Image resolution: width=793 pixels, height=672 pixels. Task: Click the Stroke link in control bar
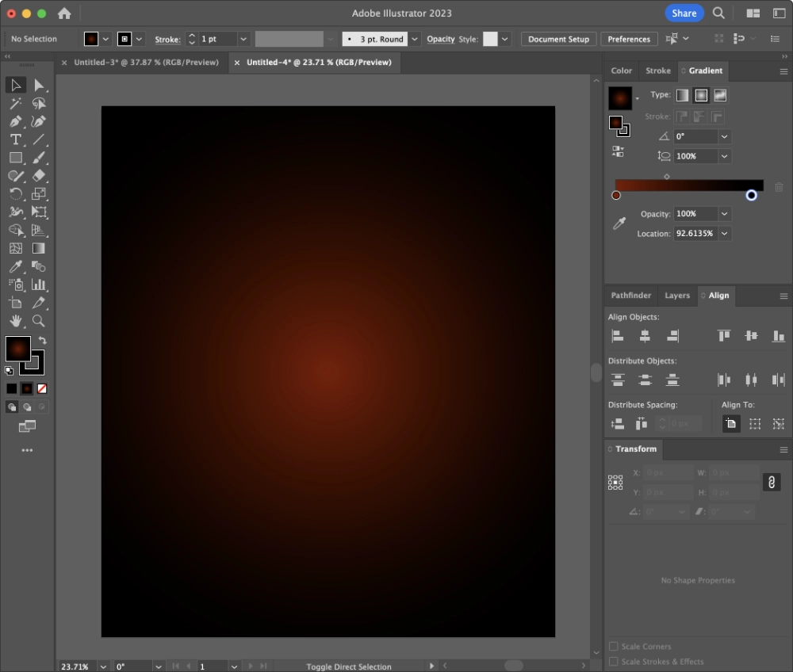tap(167, 40)
